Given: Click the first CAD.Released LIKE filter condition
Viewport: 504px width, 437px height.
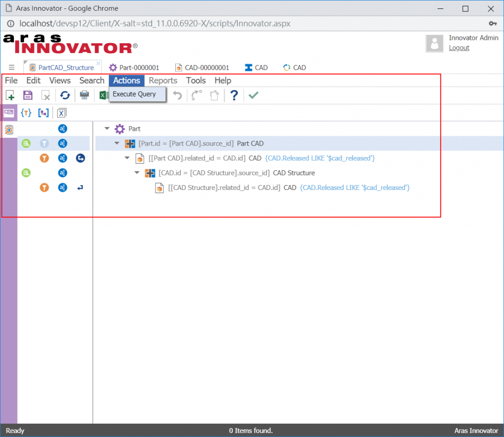Looking at the screenshot, I should tap(320, 158).
